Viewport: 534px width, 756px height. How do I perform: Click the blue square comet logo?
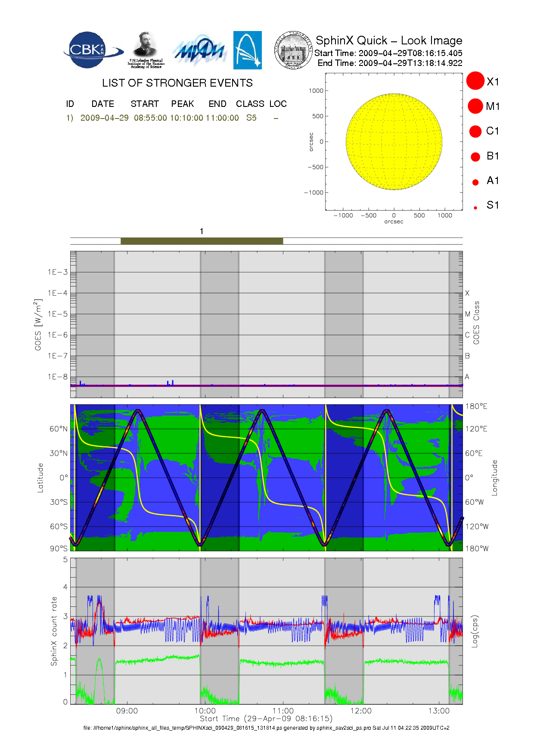pos(247,50)
